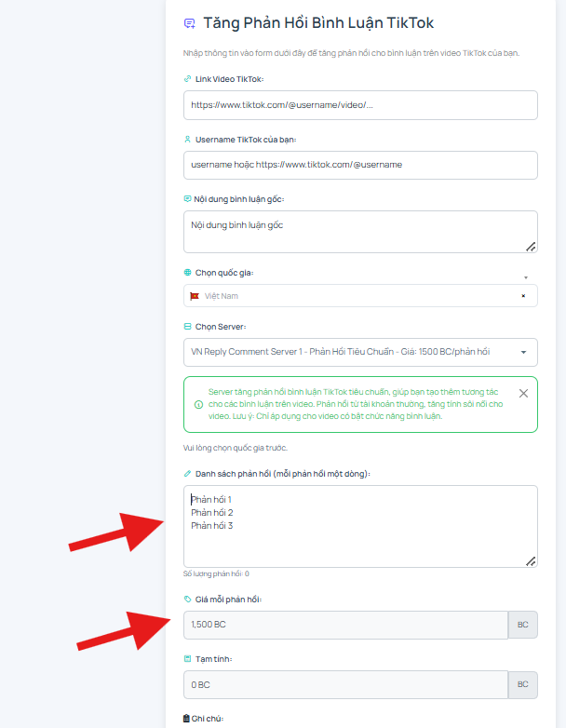Click the link icon next to Link Video TikTok
This screenshot has width=566, height=728.
pyautogui.click(x=188, y=79)
